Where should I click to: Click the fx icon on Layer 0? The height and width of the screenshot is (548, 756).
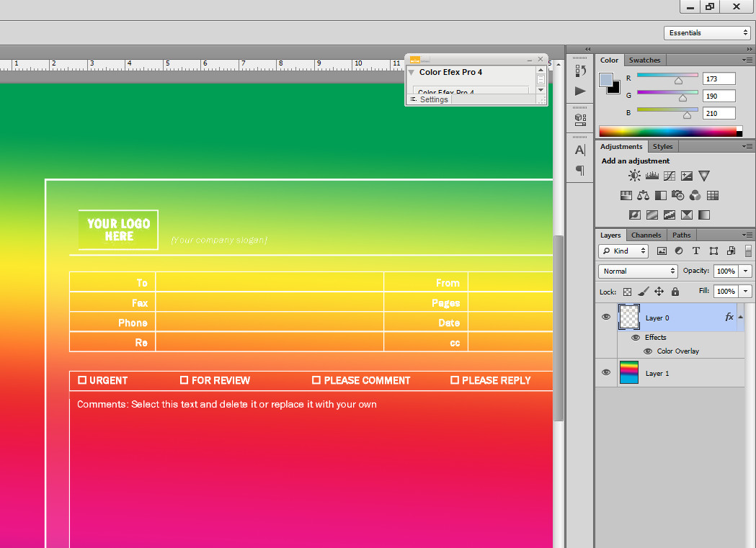point(729,317)
